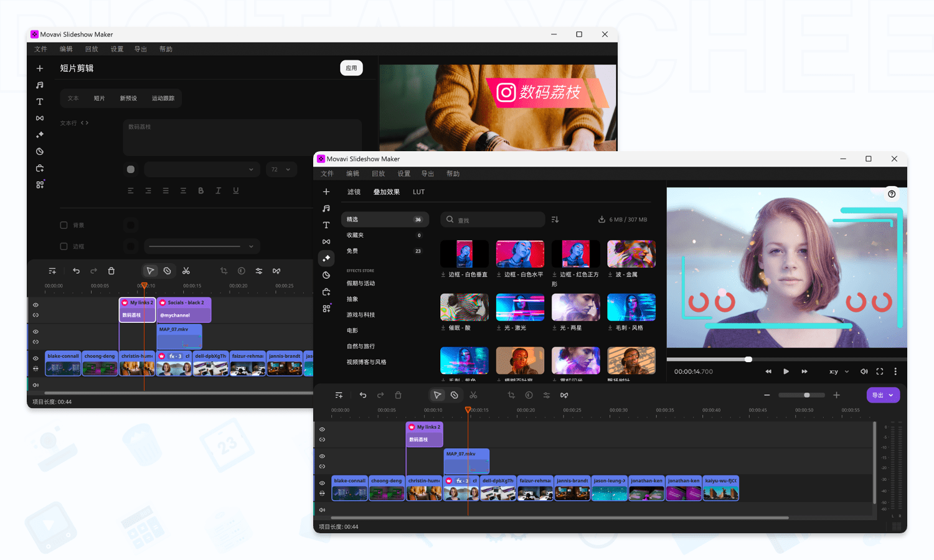The width and height of the screenshot is (934, 560).
Task: Toggle clip linking mode in the toolbar
Action: click(x=455, y=394)
